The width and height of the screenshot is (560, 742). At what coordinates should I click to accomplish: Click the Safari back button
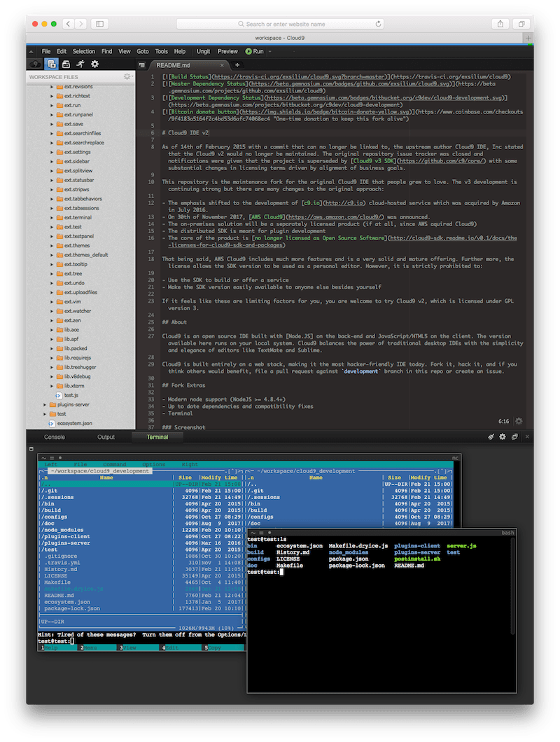(68, 24)
